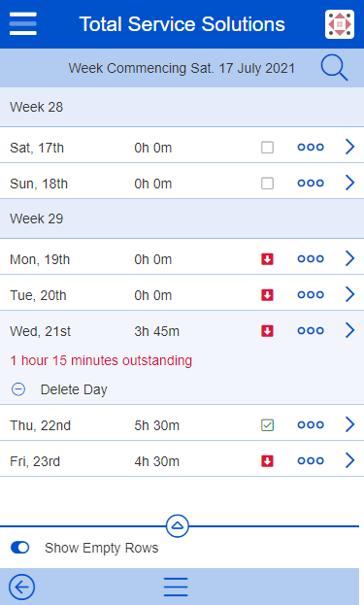Viewport: 364px width, 605px height.
Task: Collapse the bottom panel with up-arrow handle
Action: pyautogui.click(x=178, y=525)
